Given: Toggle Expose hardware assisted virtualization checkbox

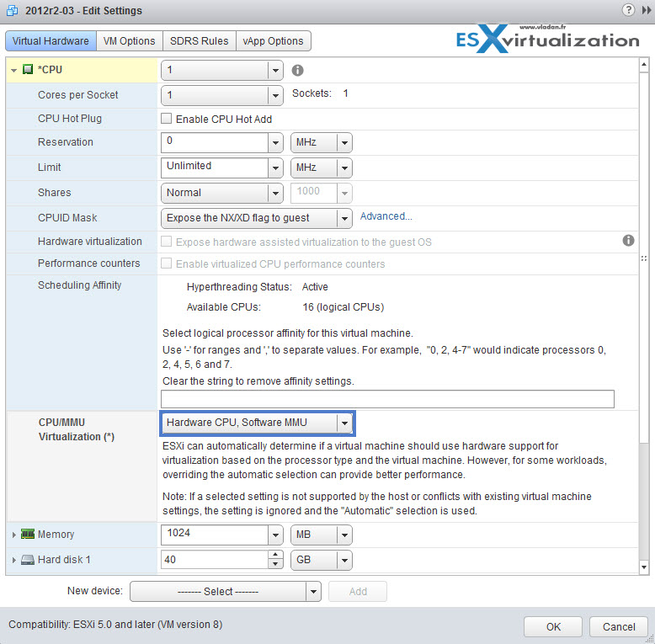Looking at the screenshot, I should 166,242.
